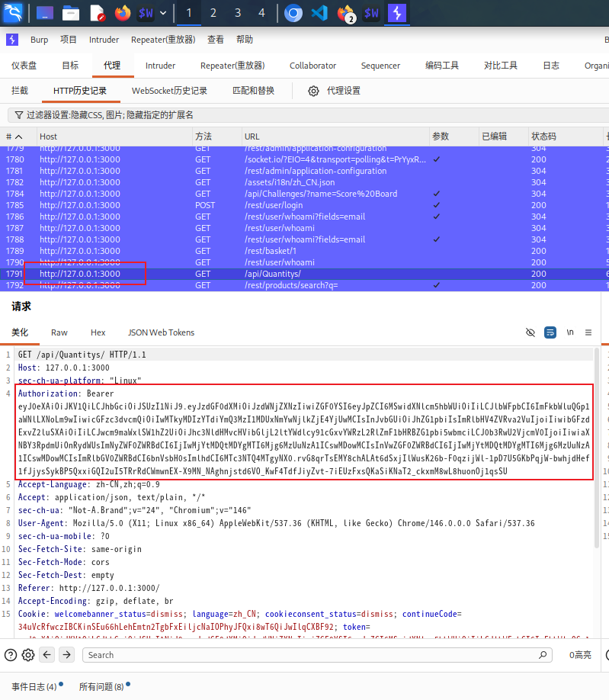
Task: Switch to the Sequencer tab
Action: point(380,66)
